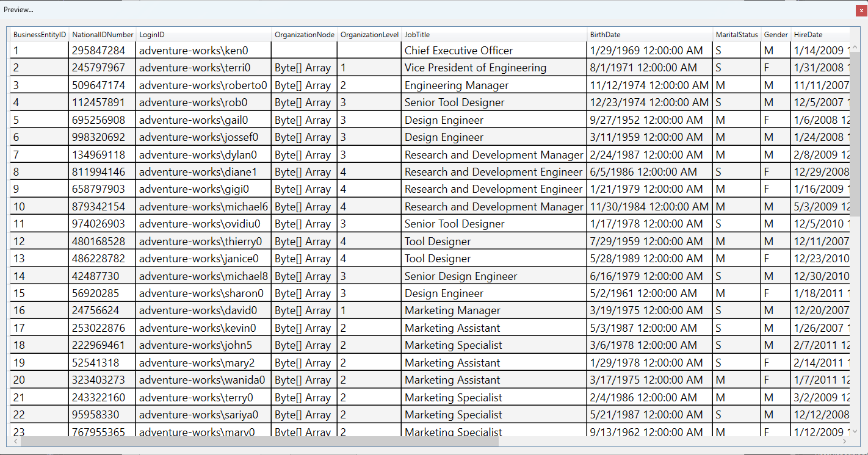Screen dimensions: 868x455
Task: Select the LoginID column header
Action: (203, 35)
